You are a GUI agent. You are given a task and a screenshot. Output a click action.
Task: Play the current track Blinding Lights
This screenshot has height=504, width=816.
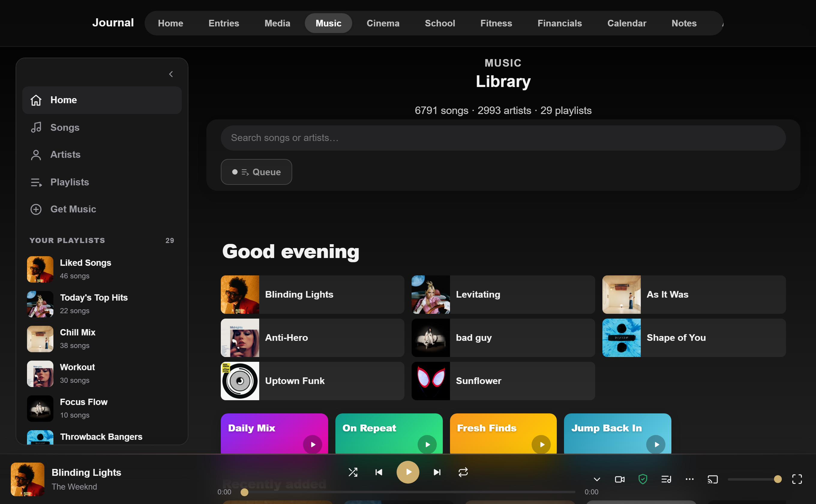pos(408,472)
